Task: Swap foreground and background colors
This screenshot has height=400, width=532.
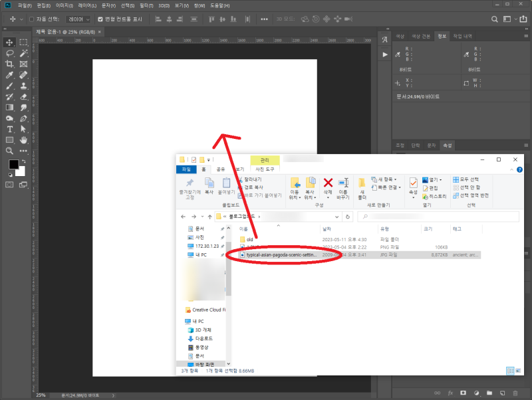Action: [x=24, y=161]
